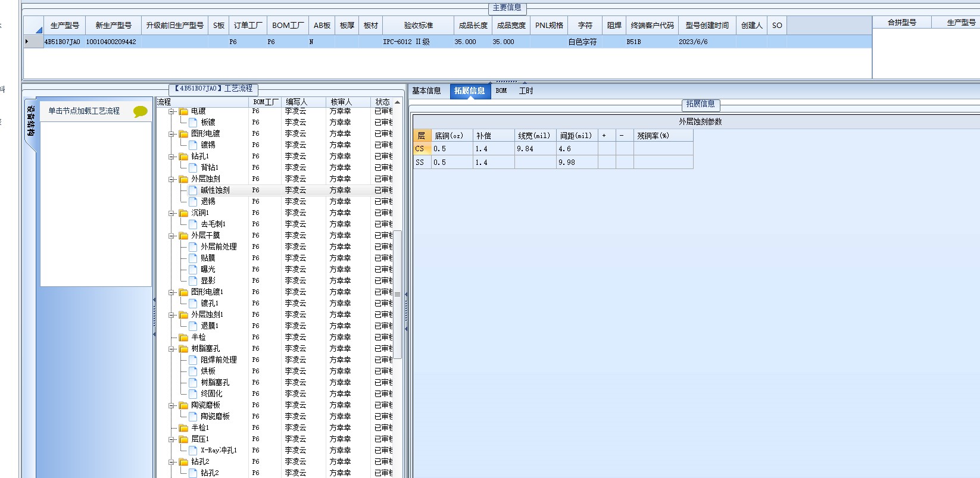Click the 验收标准 column header
This screenshot has width=980, height=478.
[418, 26]
